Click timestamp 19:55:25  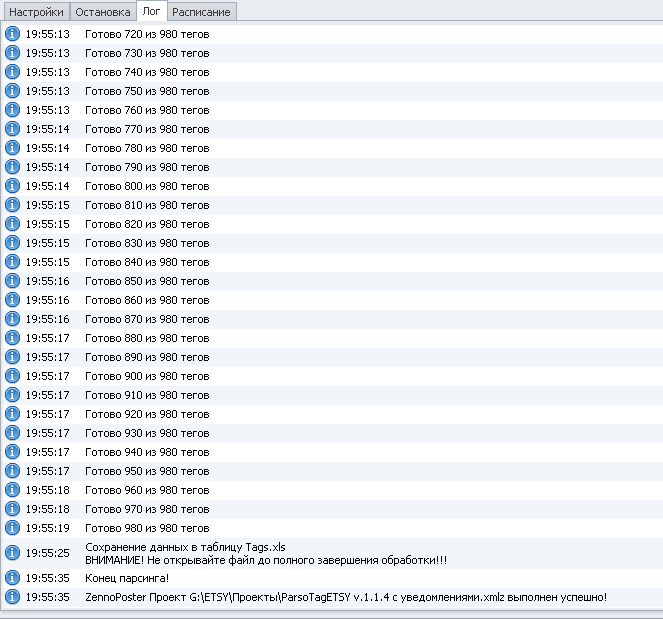tap(47, 553)
